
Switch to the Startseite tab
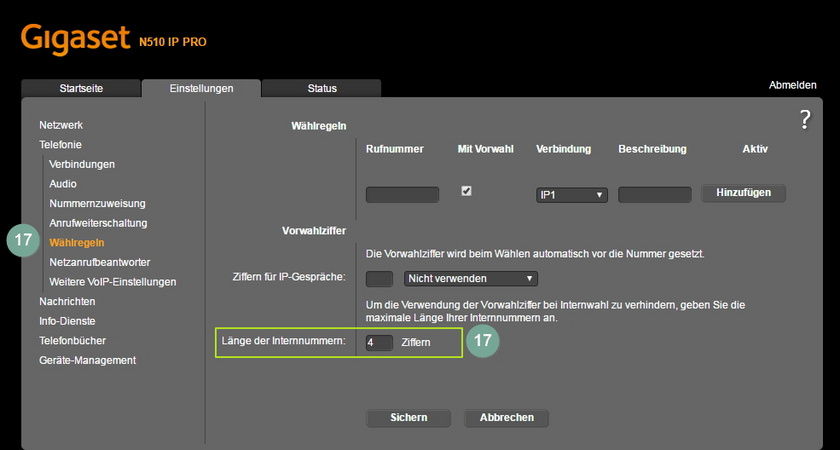pos(81,89)
